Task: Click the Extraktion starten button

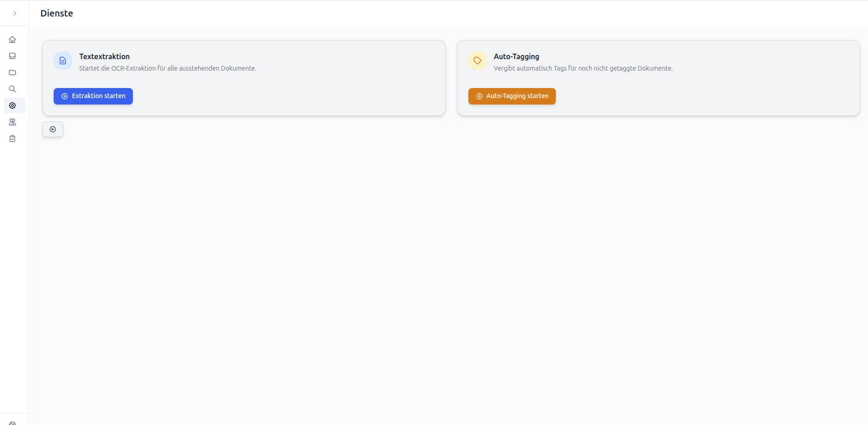Action: 93,96
